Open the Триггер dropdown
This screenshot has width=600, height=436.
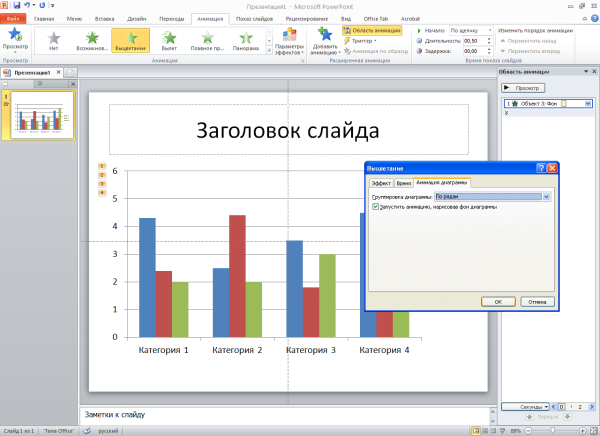click(360, 41)
